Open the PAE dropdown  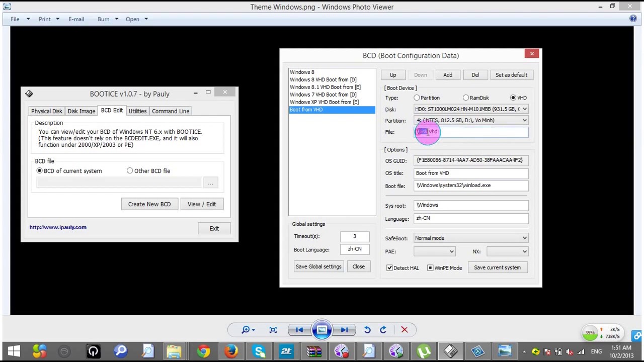tap(435, 251)
